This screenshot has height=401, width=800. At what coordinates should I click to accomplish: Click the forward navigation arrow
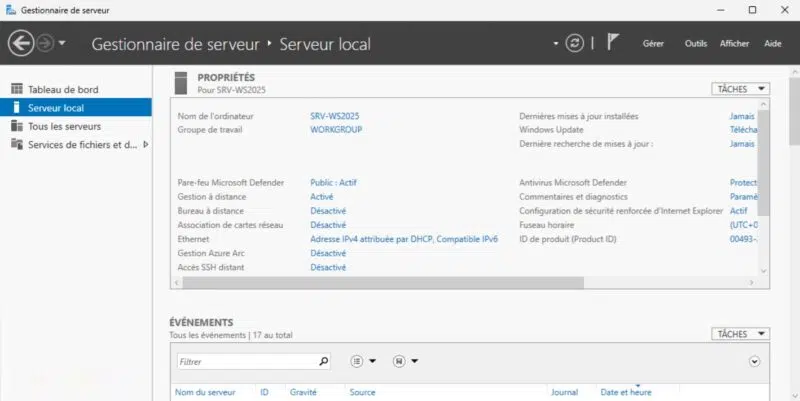point(46,44)
